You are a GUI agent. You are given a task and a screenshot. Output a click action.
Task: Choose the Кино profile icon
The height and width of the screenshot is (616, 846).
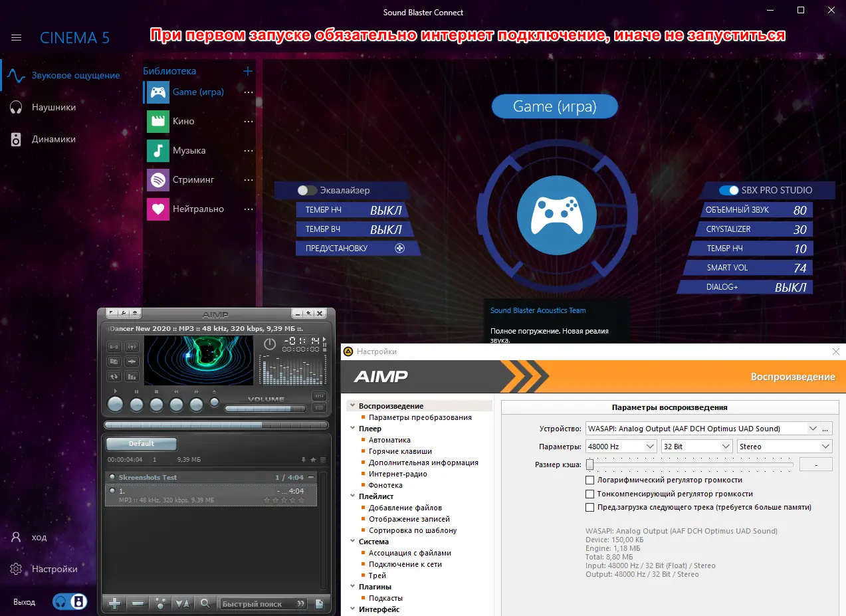[x=158, y=122]
